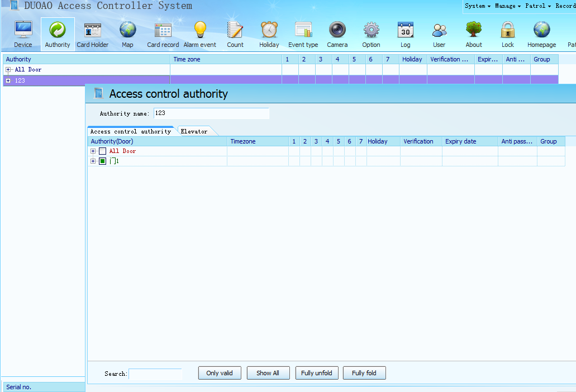Switch to the Elevator tab
The height and width of the screenshot is (392, 576).
[194, 132]
